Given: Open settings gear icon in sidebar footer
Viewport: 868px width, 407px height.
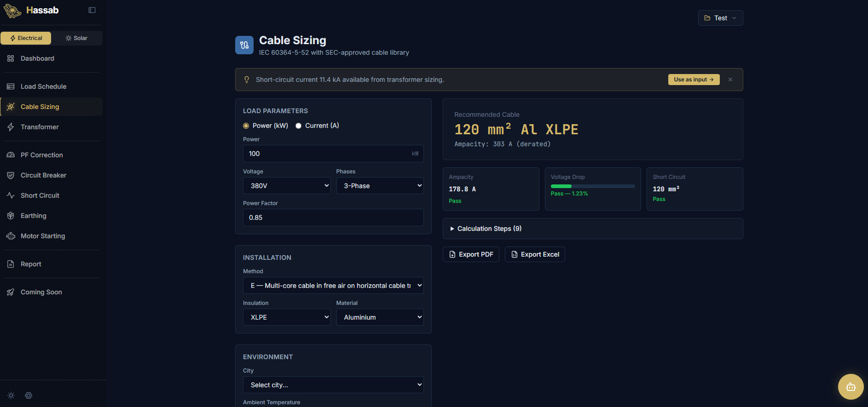Looking at the screenshot, I should 29,396.
